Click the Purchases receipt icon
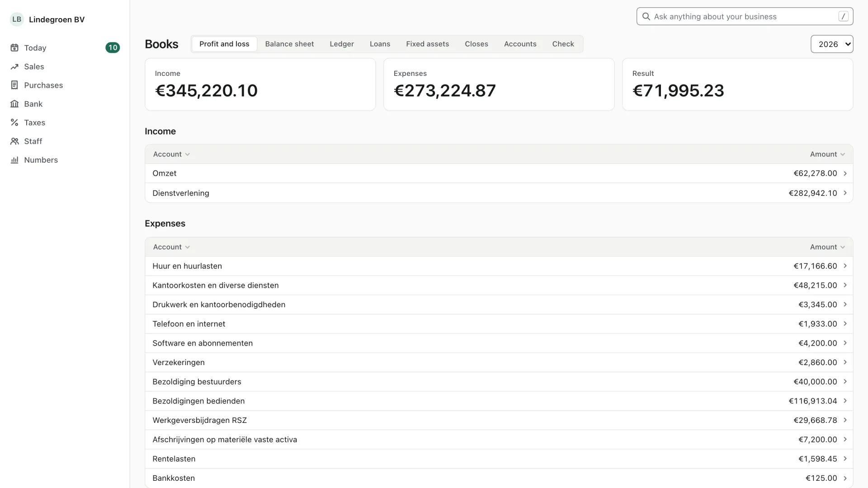This screenshot has width=868, height=488. (x=14, y=85)
